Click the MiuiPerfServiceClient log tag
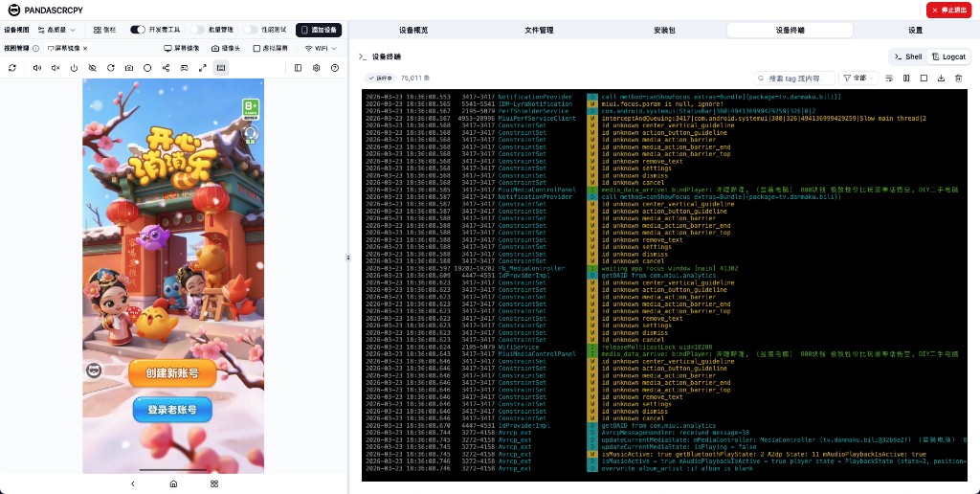 [537, 118]
